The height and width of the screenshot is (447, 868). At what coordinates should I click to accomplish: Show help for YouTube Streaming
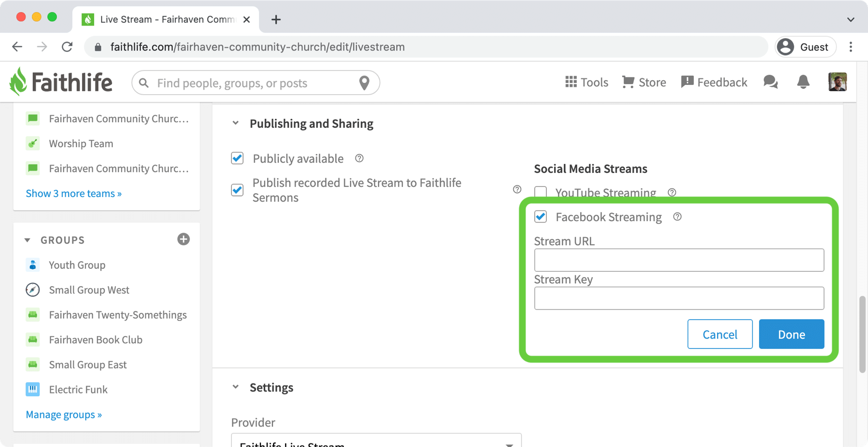[672, 192]
